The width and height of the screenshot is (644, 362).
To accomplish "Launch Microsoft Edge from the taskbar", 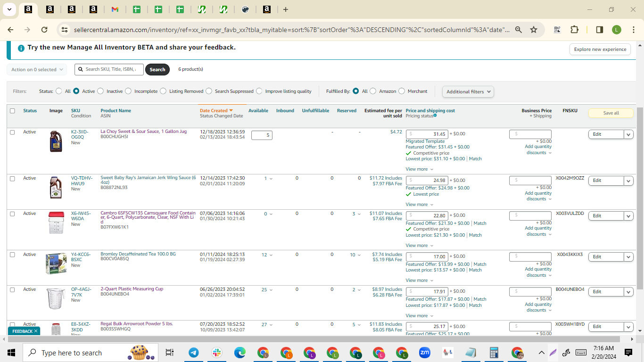I will point(240,353).
